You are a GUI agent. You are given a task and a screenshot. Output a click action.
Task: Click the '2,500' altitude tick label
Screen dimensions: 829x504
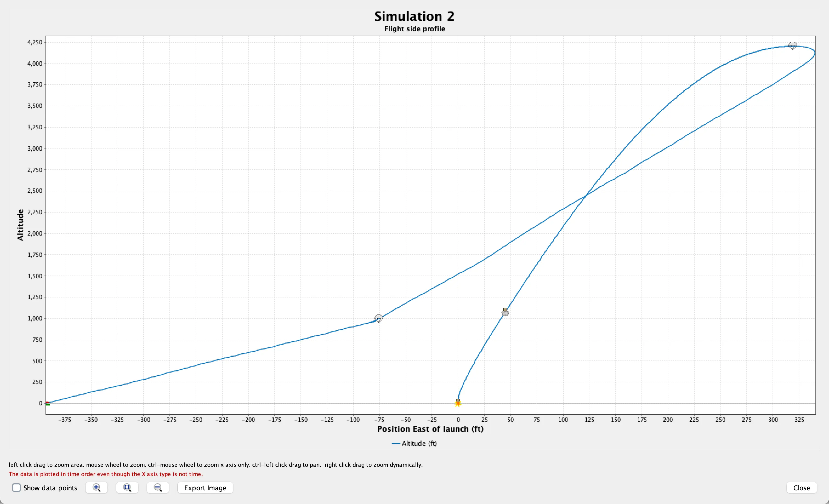coord(35,191)
